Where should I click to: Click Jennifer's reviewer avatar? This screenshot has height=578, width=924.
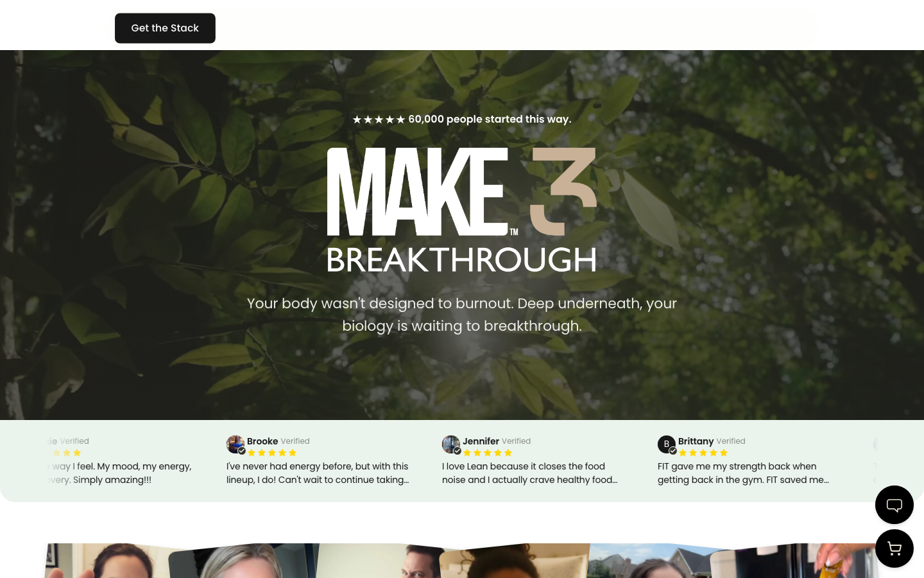[x=451, y=444]
